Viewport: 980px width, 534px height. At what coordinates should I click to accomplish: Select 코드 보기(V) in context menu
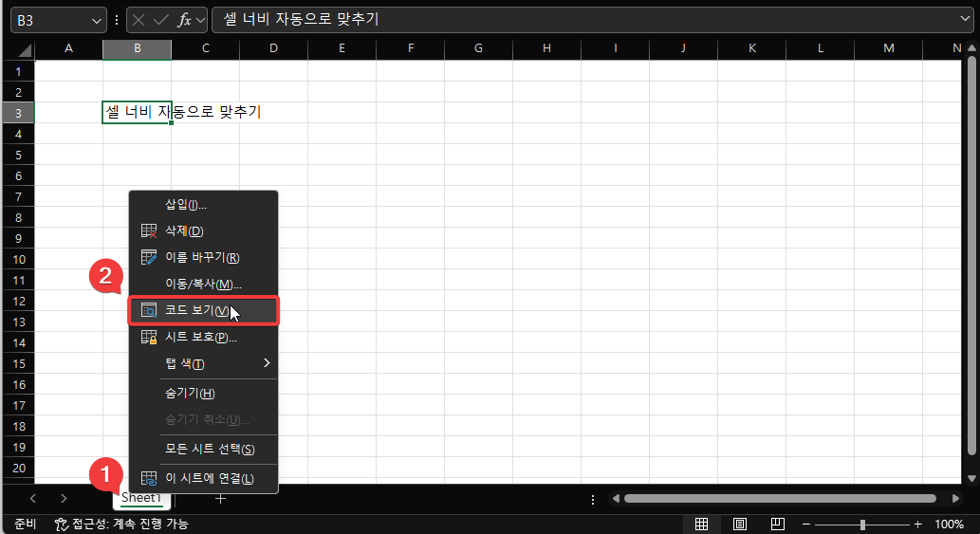tap(203, 310)
